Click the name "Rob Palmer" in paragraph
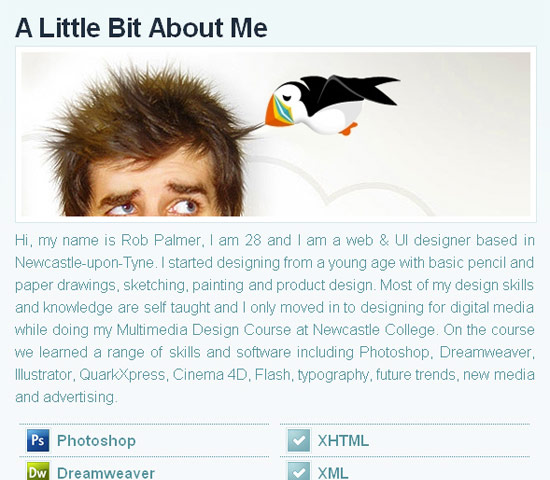 click(161, 240)
